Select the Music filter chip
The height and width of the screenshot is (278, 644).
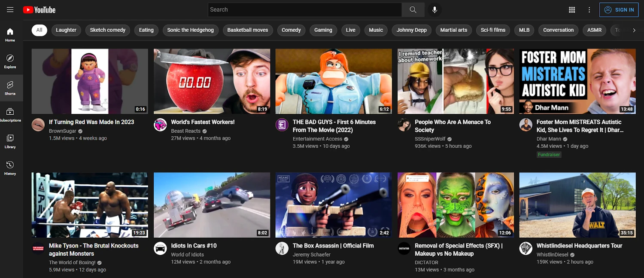coord(376,30)
